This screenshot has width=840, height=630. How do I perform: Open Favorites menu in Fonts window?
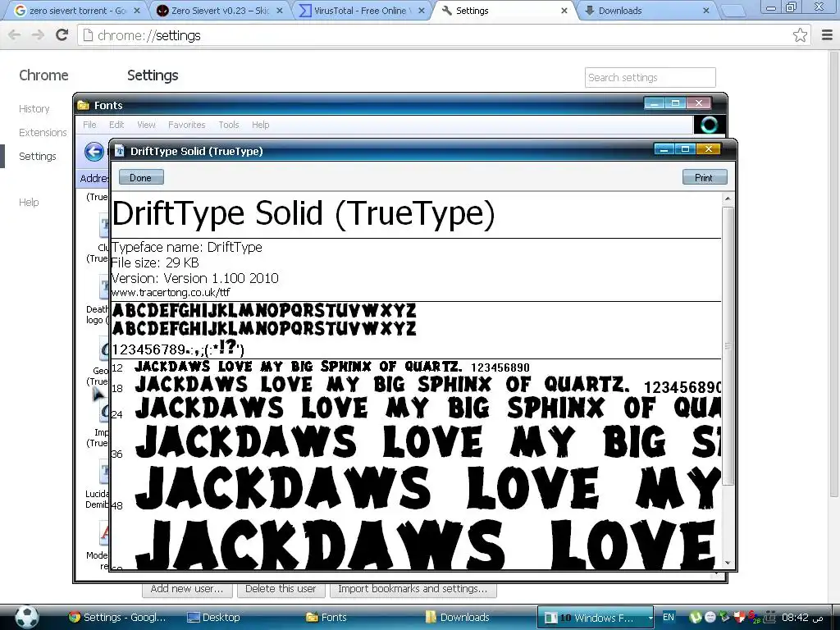[186, 125]
